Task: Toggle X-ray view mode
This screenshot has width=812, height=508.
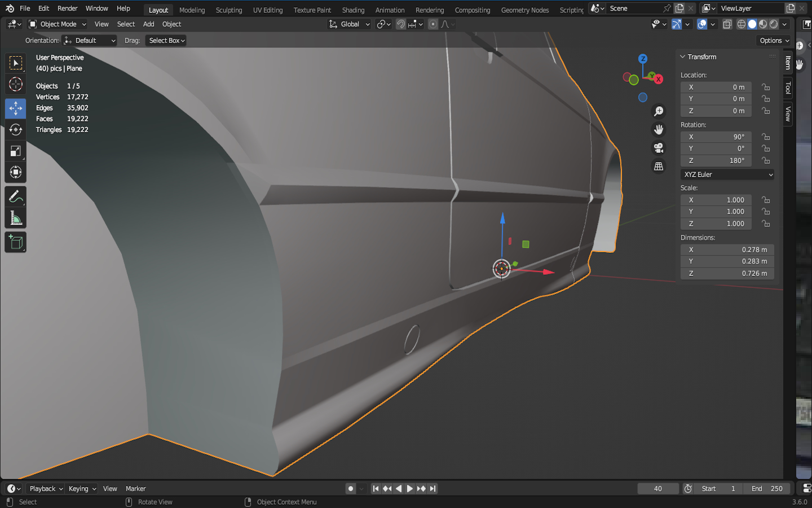Action: click(727, 24)
